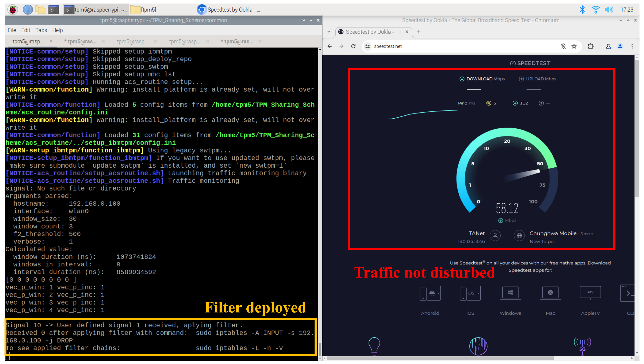Expand the Chromium tab search chevron
This screenshot has height=364, width=644.
click(x=329, y=32)
